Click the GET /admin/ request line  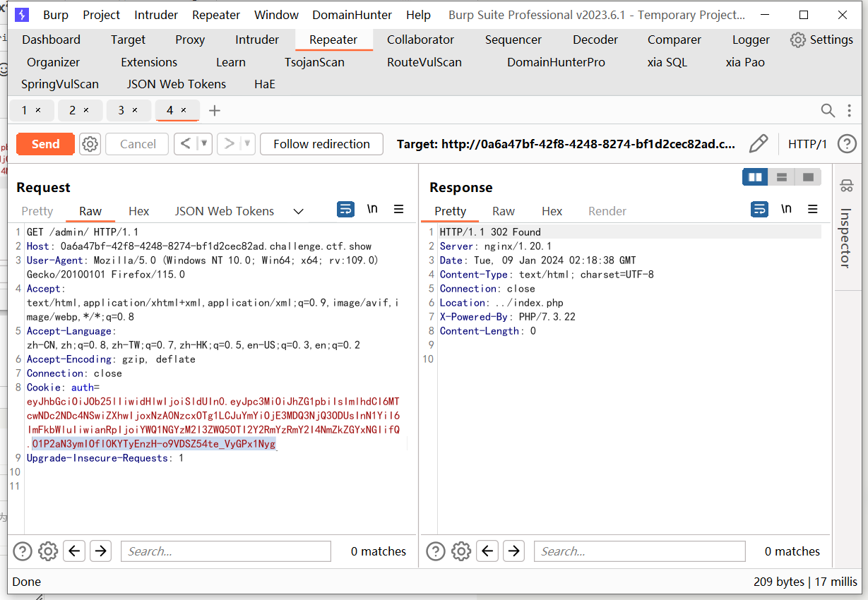click(83, 232)
